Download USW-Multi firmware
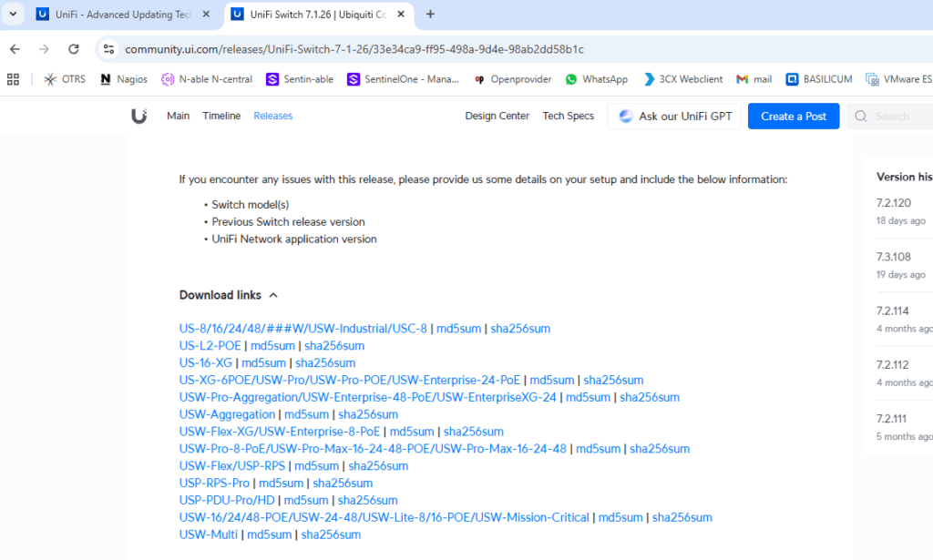Screen dimensions: 933x560 pyautogui.click(x=209, y=535)
